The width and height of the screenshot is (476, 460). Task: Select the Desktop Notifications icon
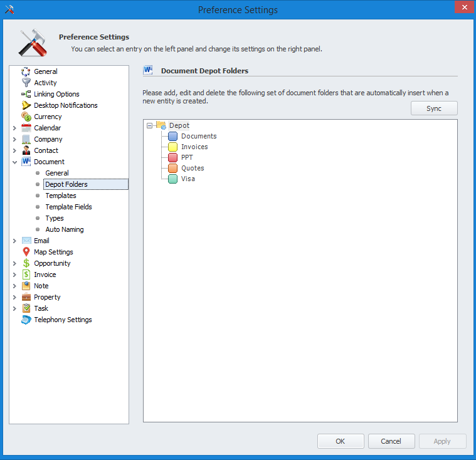tap(26, 105)
